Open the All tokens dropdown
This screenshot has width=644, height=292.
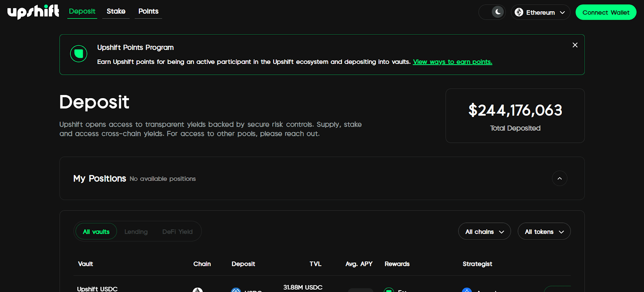(544, 231)
